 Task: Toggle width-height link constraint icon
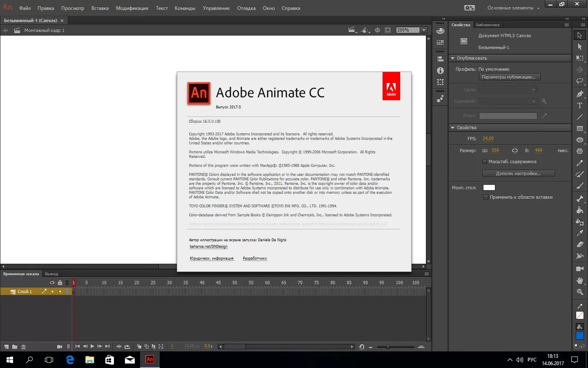pos(515,150)
